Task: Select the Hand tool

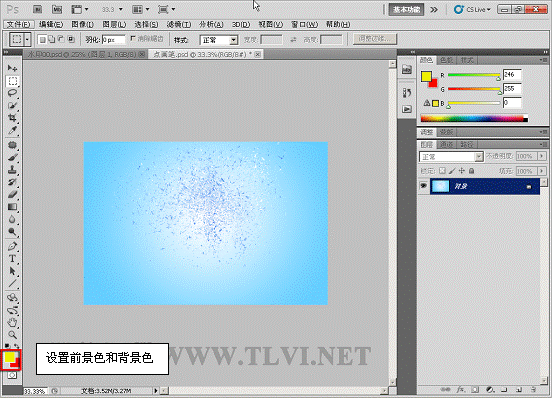Action: pos(12,322)
